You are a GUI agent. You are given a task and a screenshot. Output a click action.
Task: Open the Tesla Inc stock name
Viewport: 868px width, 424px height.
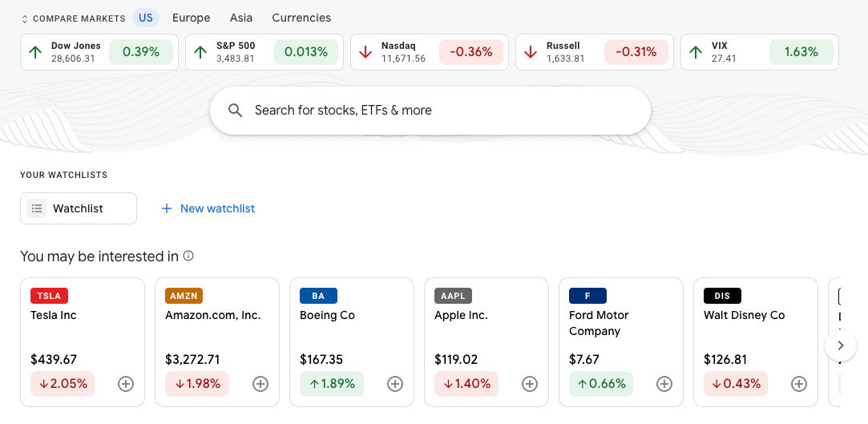pos(54,315)
